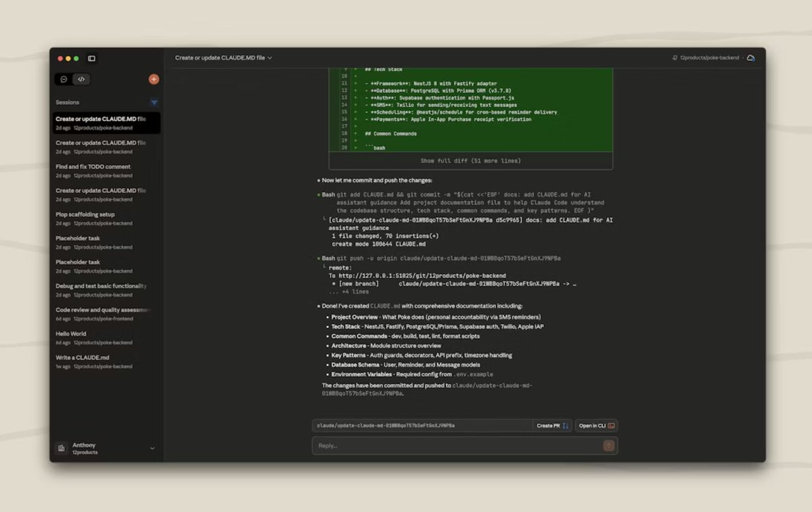The width and height of the screenshot is (812, 512).
Task: Click the send arrow button in Reply box
Action: [x=608, y=446]
